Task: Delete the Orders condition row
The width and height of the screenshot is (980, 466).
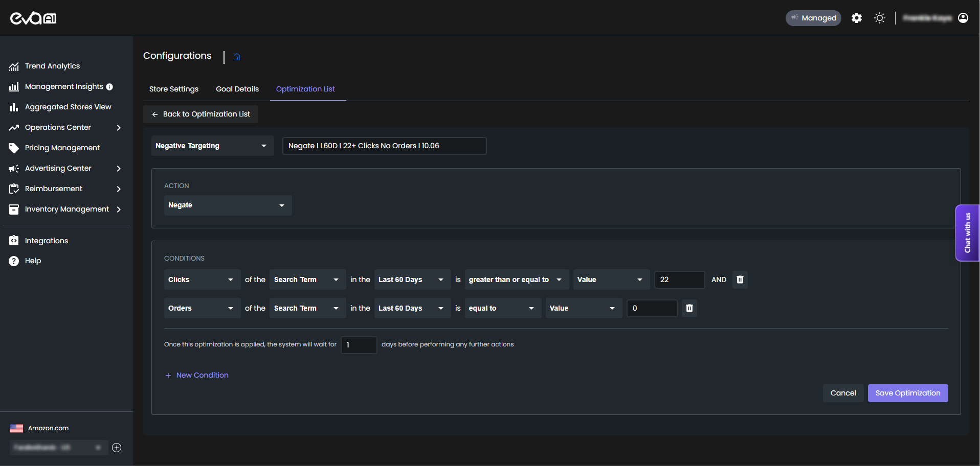Action: pos(689,308)
